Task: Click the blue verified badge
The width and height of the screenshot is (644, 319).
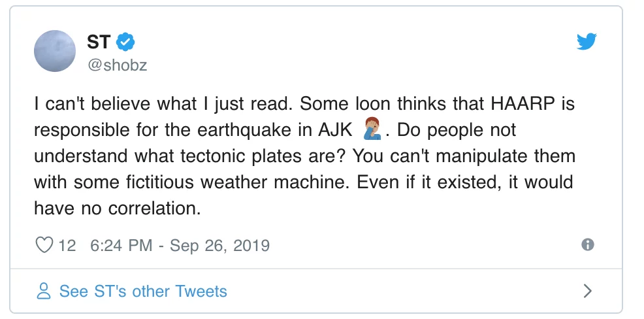Action: click(x=125, y=42)
